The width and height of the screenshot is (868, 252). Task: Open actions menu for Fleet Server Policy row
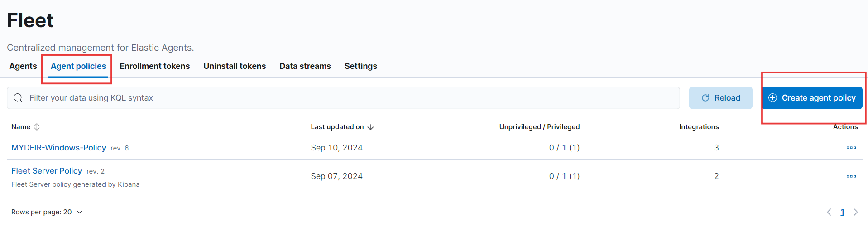coord(851,176)
